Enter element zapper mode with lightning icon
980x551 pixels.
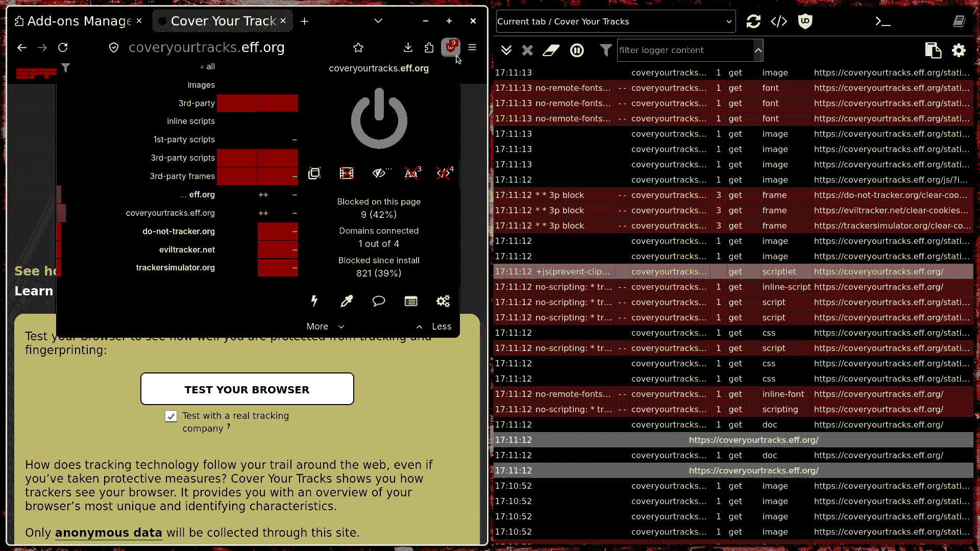314,301
